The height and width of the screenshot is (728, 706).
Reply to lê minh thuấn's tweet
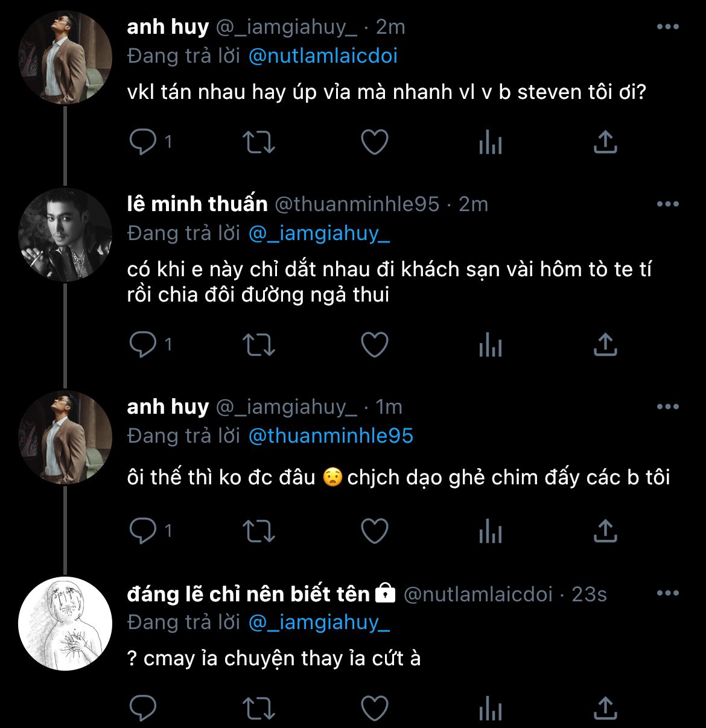[144, 344]
